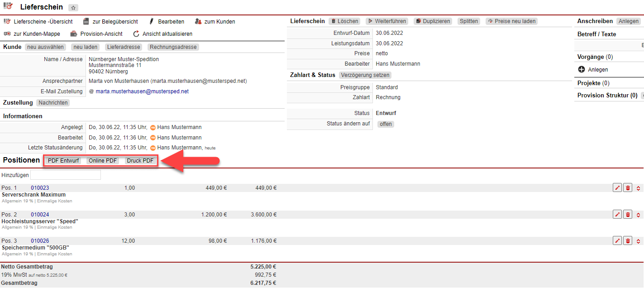Open the PDF Entwurf
Screen dimensions: 644x288
point(63,161)
